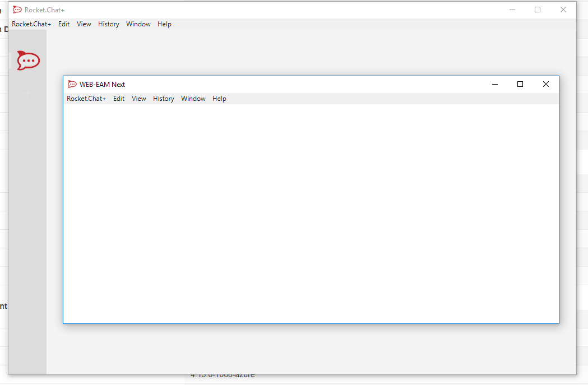Click the Rocket.Chat logo in the main title bar
Viewport: 588px width, 385px height.
(17, 9)
